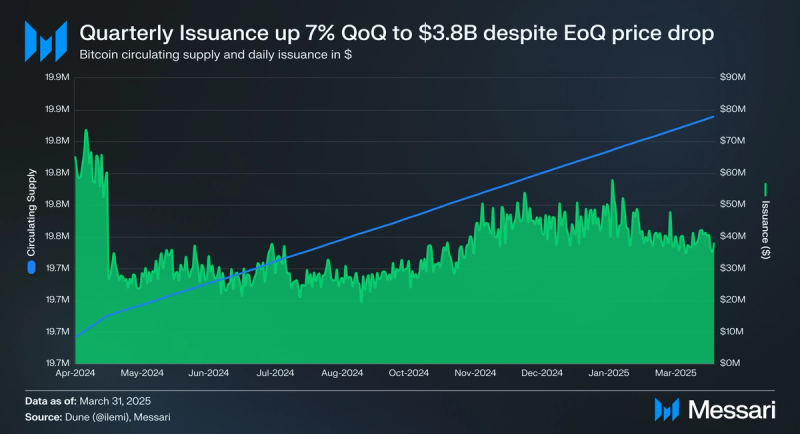800x434 pixels.
Task: Select the Circulating Supply axis label
Action: tap(32, 212)
